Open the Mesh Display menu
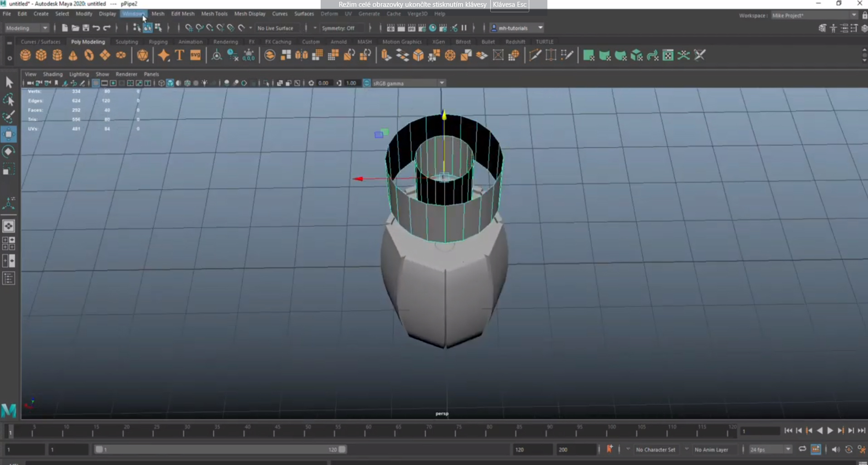The image size is (868, 465). pyautogui.click(x=250, y=14)
